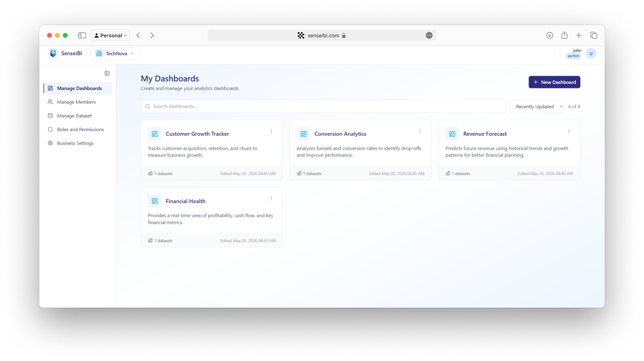
Task: Toggle Safari sidebar button
Action: point(82,35)
